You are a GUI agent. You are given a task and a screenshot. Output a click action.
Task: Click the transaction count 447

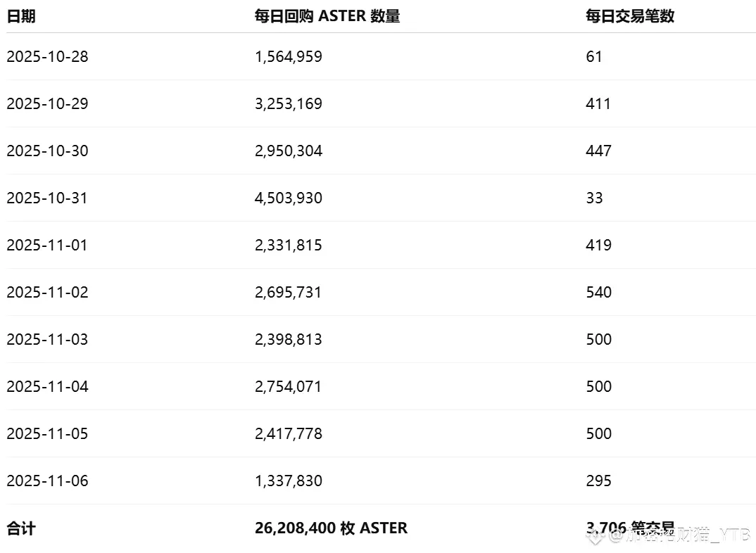pyautogui.click(x=598, y=151)
